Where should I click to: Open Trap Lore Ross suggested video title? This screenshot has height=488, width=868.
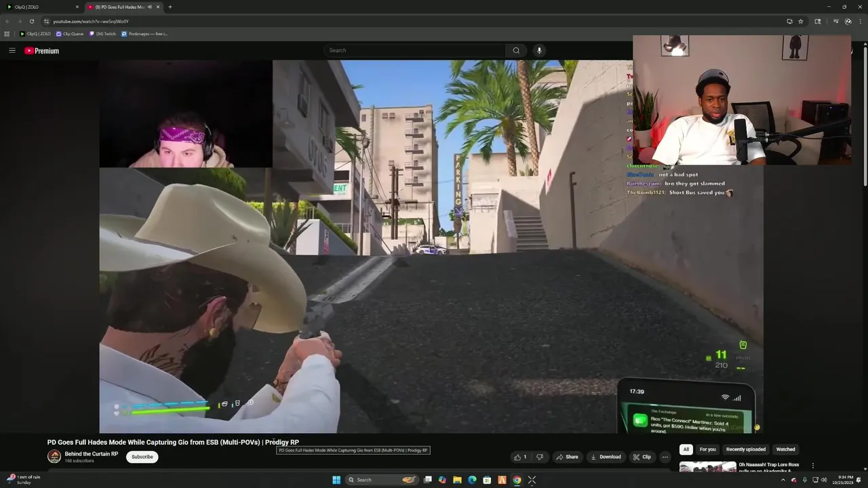[x=769, y=467]
